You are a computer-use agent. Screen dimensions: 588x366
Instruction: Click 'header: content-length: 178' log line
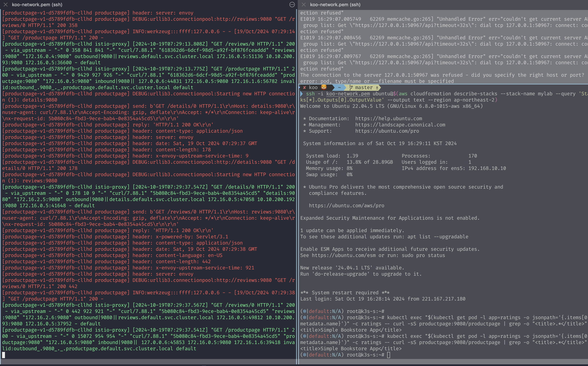click(x=106, y=150)
